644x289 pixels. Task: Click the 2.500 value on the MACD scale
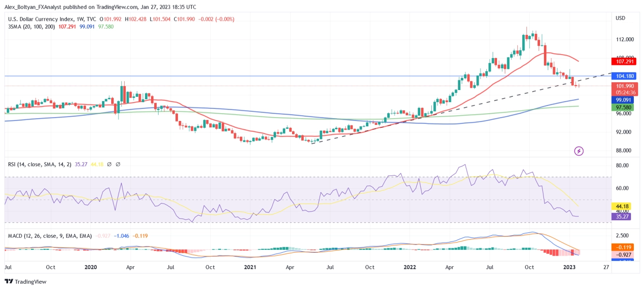623,236
